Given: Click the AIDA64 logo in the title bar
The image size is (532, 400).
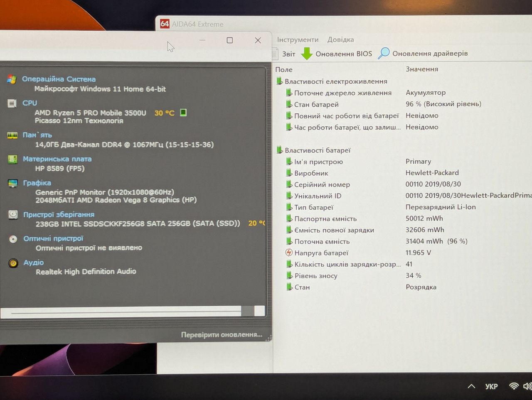Looking at the screenshot, I should pos(165,24).
